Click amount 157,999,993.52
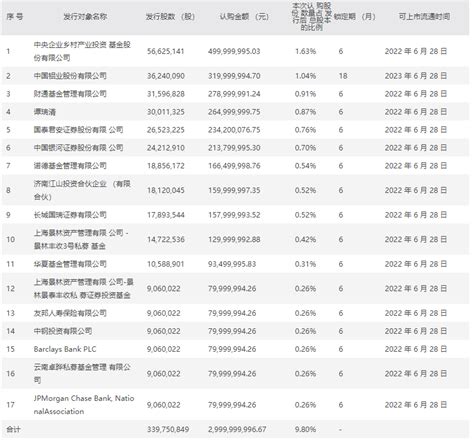Screen dimensions: 474x441 234,215
